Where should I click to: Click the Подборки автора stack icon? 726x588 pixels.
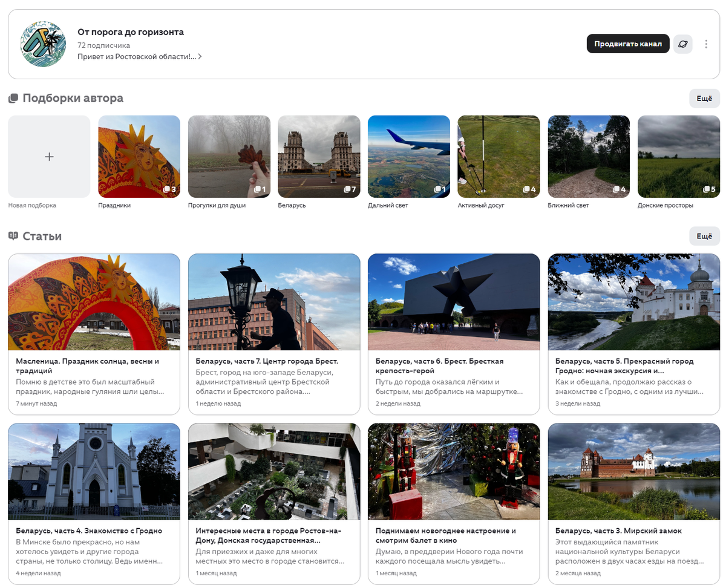tap(13, 99)
